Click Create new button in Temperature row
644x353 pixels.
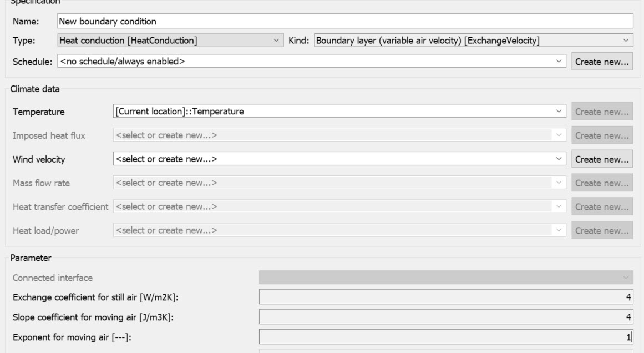(x=602, y=112)
